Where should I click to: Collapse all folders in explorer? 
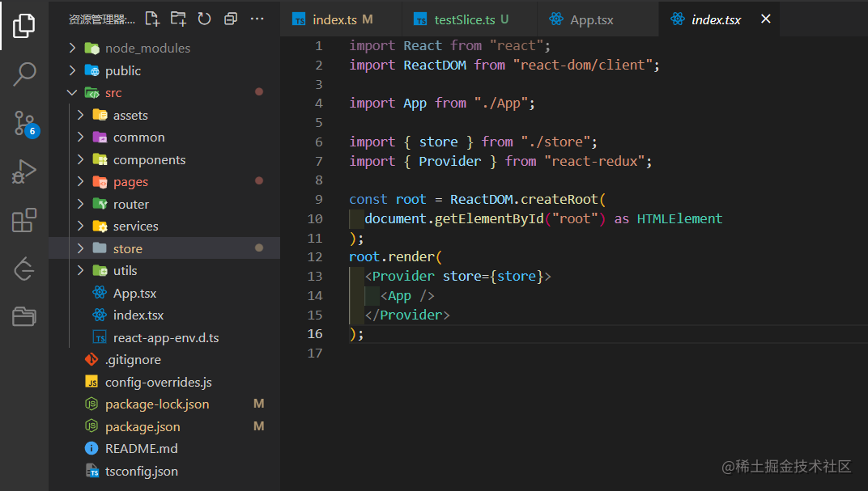click(230, 19)
